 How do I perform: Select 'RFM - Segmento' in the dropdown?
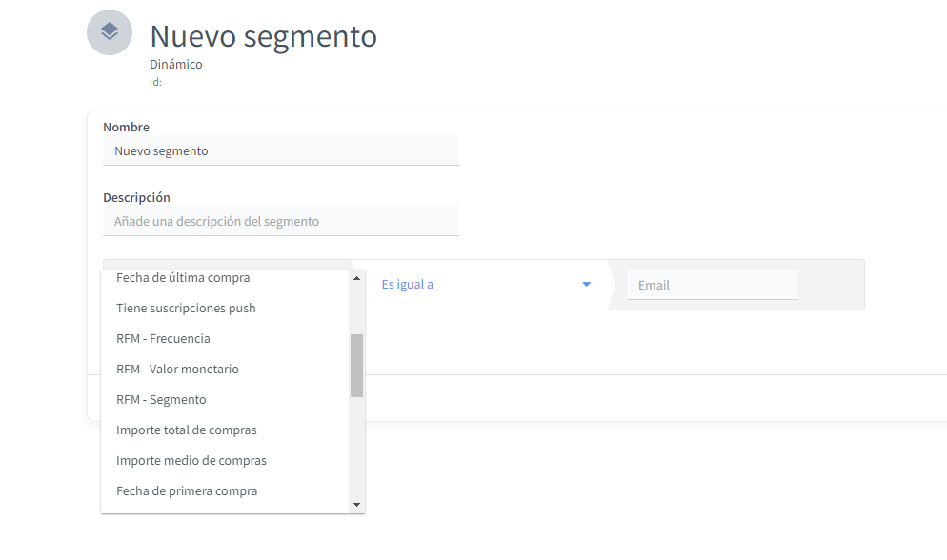point(161,400)
